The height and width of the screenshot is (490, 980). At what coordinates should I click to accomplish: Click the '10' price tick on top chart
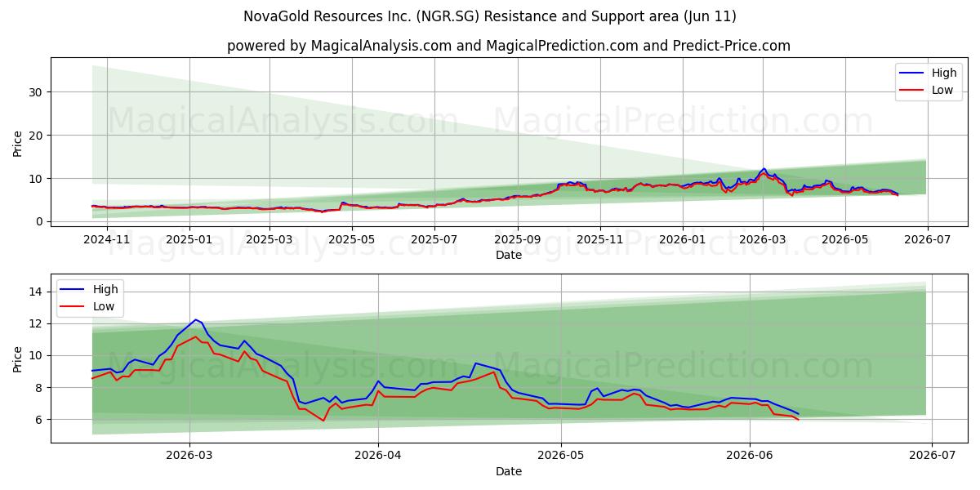pyautogui.click(x=36, y=178)
